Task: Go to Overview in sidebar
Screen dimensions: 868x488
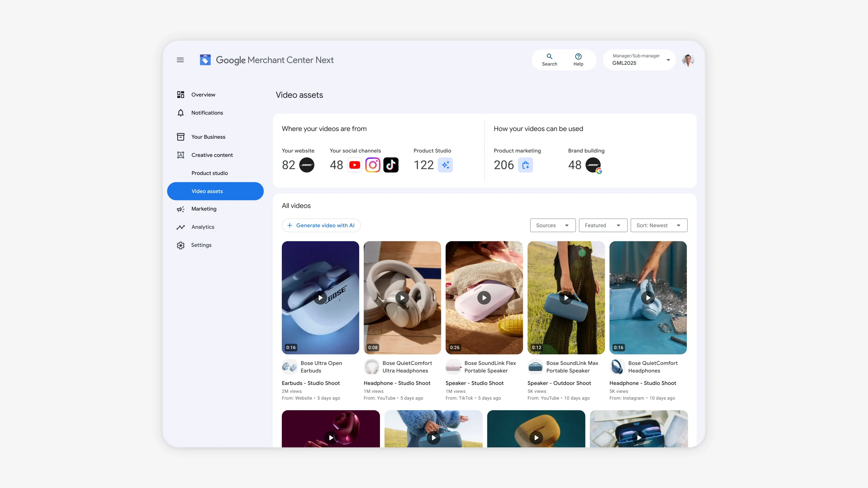Action: tap(203, 95)
